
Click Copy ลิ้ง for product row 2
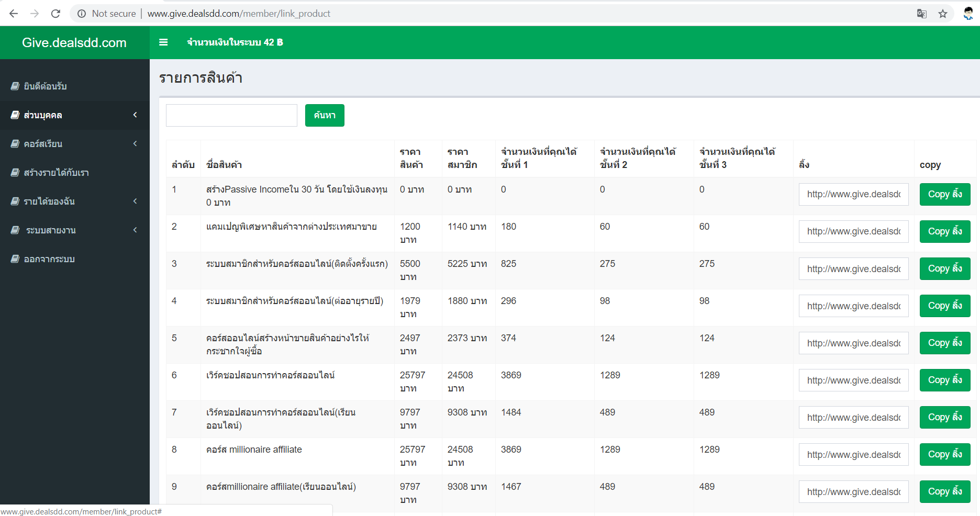coord(945,231)
